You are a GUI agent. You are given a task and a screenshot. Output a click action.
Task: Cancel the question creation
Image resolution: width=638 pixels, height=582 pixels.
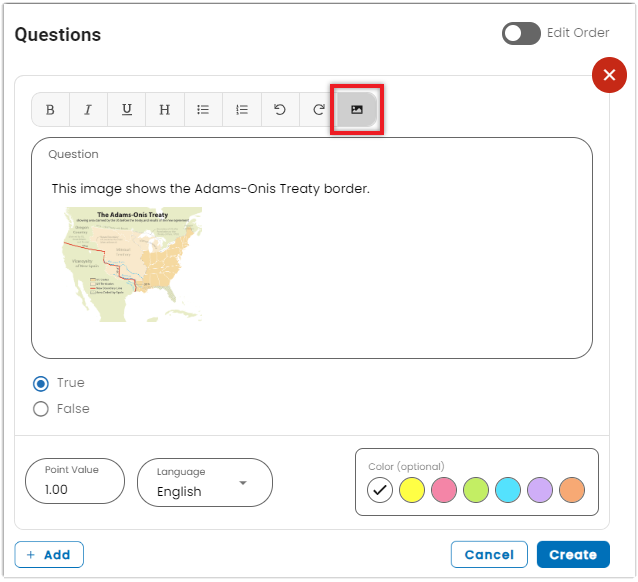coord(489,555)
